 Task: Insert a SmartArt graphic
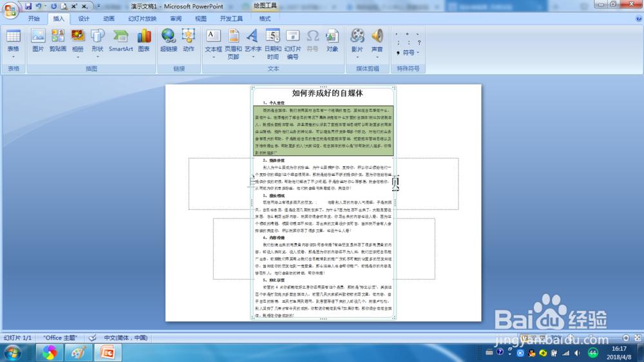tap(121, 41)
